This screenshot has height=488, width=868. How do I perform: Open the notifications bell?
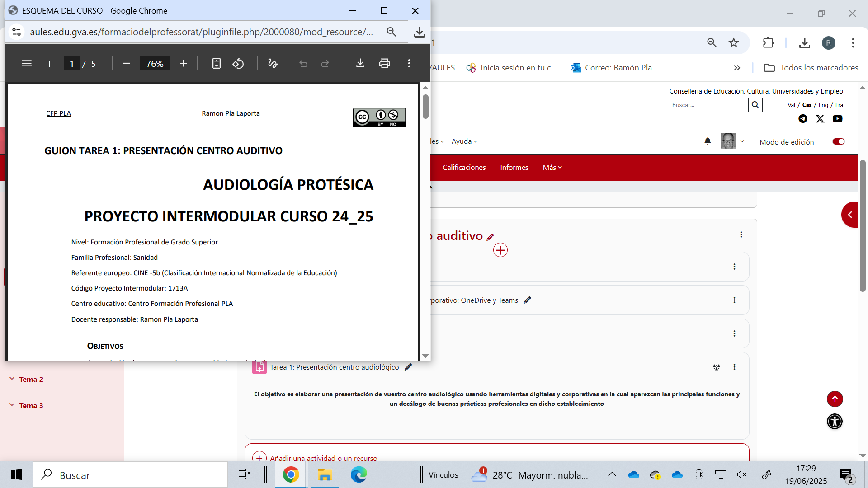708,141
